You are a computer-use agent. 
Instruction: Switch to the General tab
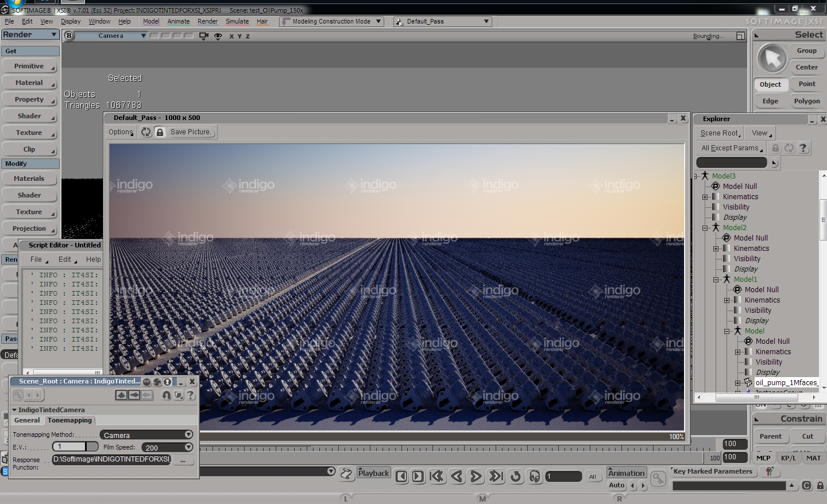click(x=27, y=420)
